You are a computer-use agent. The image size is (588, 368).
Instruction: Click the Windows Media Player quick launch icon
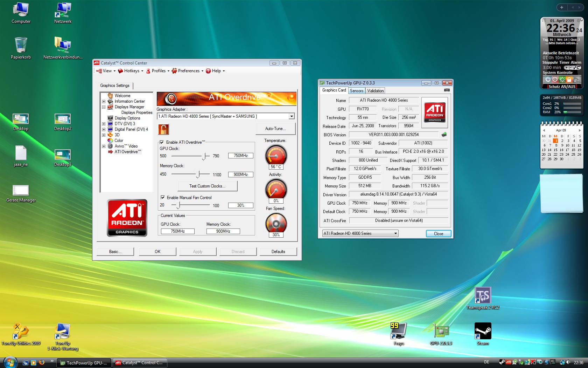[x=34, y=362]
